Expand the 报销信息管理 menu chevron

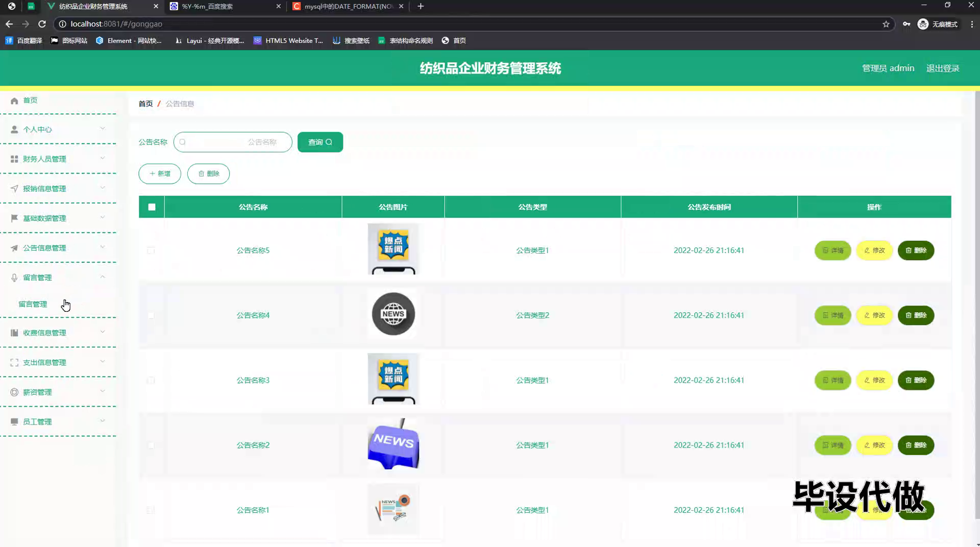coord(103,188)
